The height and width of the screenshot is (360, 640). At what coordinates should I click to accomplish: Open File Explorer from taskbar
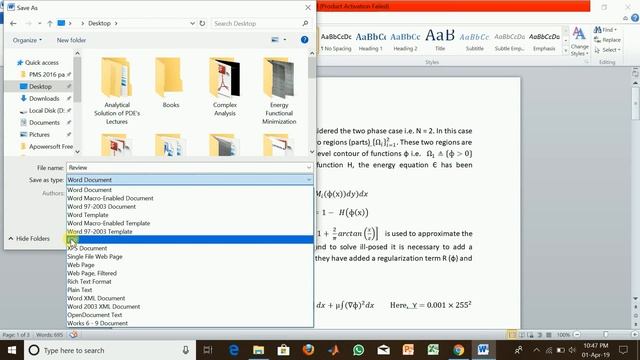(x=258, y=350)
